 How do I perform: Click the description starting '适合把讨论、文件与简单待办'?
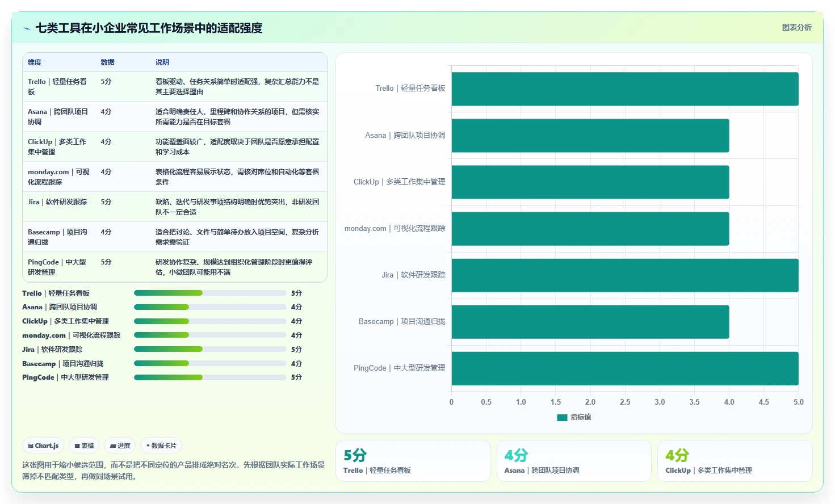click(x=237, y=237)
